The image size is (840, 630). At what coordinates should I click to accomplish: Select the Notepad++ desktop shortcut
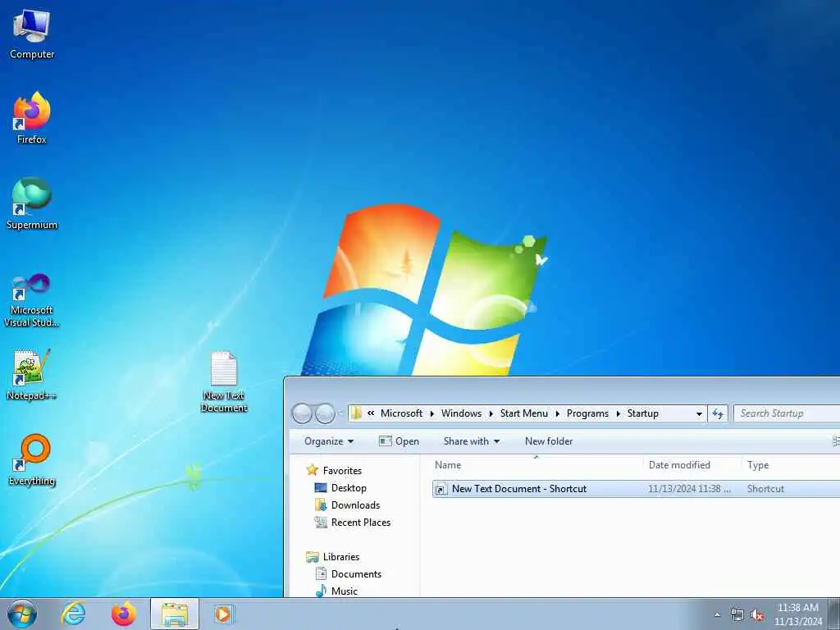[x=32, y=374]
